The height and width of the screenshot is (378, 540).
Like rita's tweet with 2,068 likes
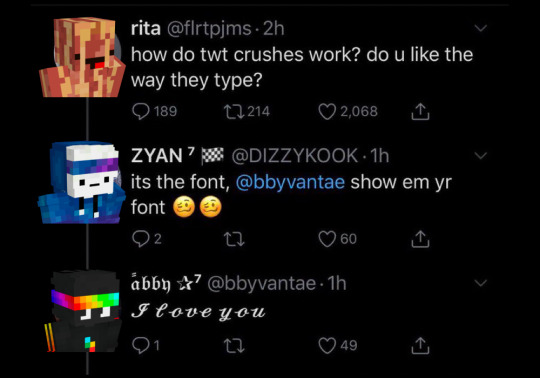coord(327,112)
